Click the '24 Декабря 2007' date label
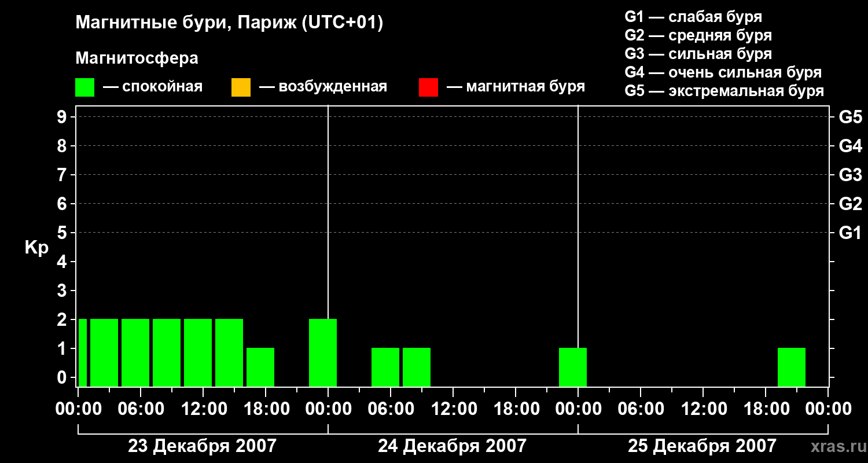The height and width of the screenshot is (463, 868). (x=452, y=446)
